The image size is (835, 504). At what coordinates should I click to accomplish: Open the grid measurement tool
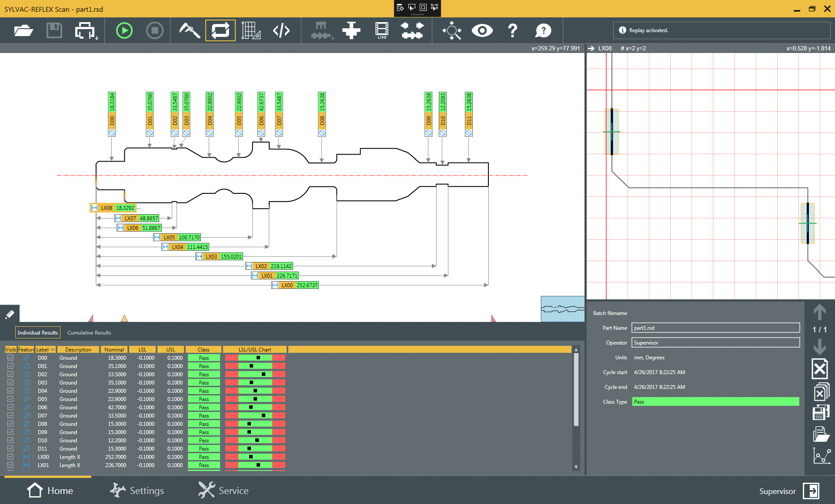pos(251,31)
